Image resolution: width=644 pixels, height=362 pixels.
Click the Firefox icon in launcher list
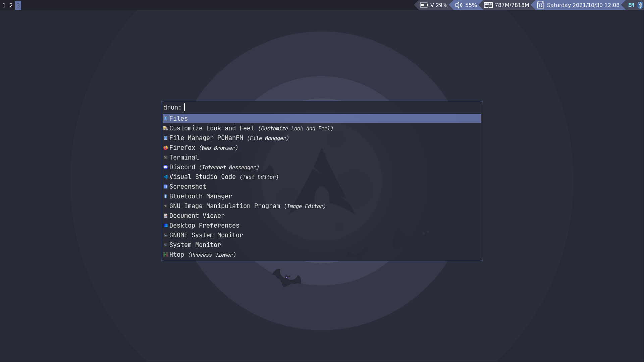coord(165,148)
